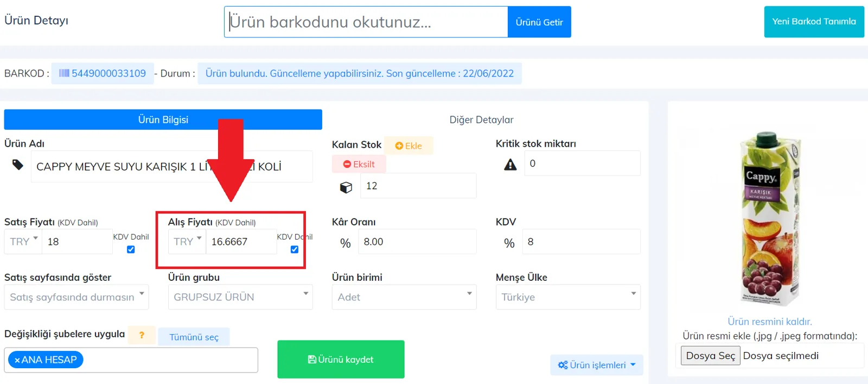The height and width of the screenshot is (384, 868).
Task: Click the Kritik stok miktarı field
Action: point(582,163)
